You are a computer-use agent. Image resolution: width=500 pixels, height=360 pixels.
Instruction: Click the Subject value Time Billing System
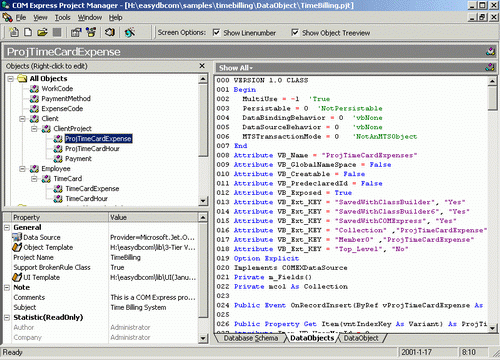tap(138, 307)
